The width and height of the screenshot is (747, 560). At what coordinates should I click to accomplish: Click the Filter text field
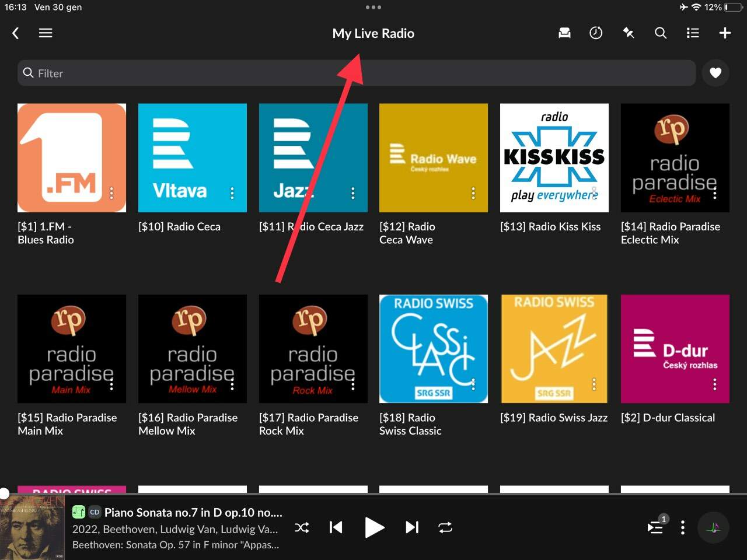pyautogui.click(x=356, y=73)
